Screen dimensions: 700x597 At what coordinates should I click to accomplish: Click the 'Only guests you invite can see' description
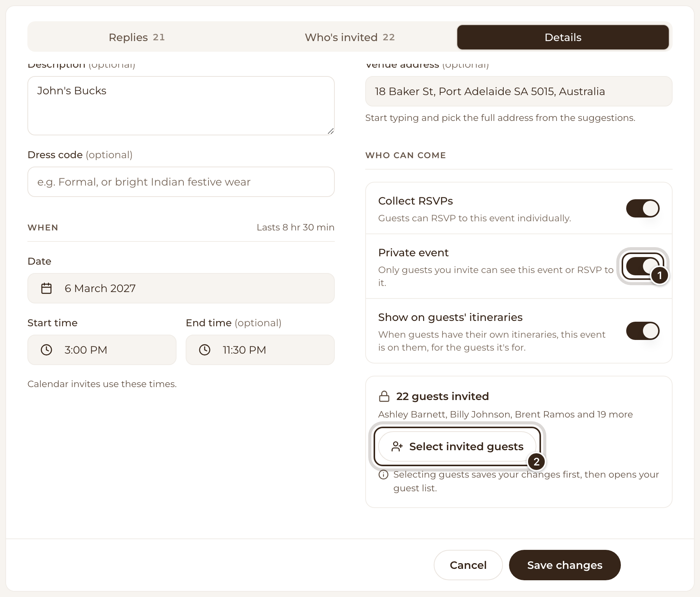(496, 276)
